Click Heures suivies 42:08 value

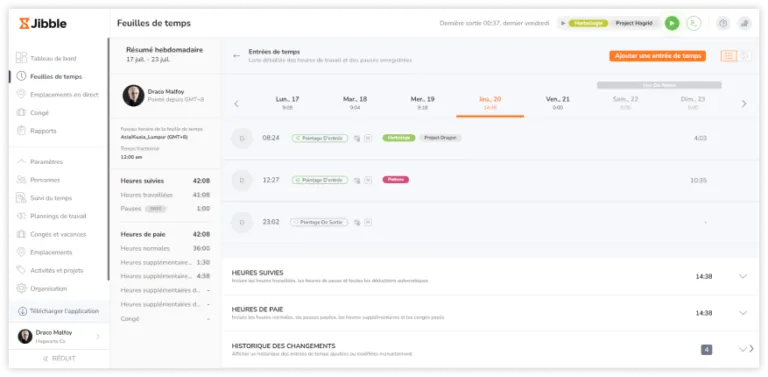[x=201, y=181]
